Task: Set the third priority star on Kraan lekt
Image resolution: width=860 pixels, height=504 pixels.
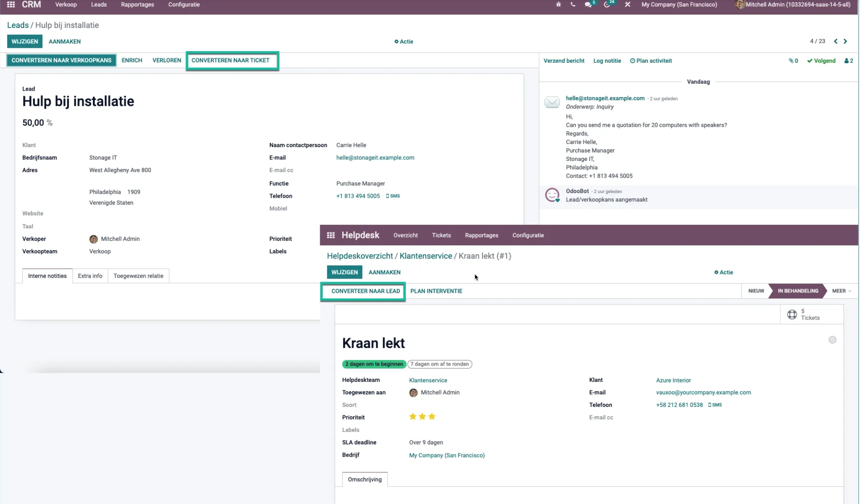Action: click(x=432, y=416)
